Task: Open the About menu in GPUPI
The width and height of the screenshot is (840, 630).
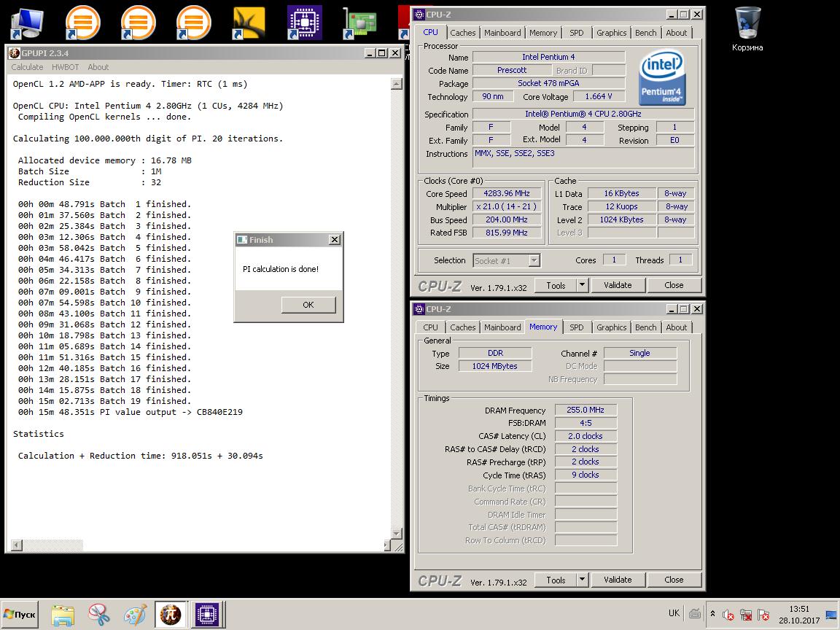Action: click(x=98, y=67)
